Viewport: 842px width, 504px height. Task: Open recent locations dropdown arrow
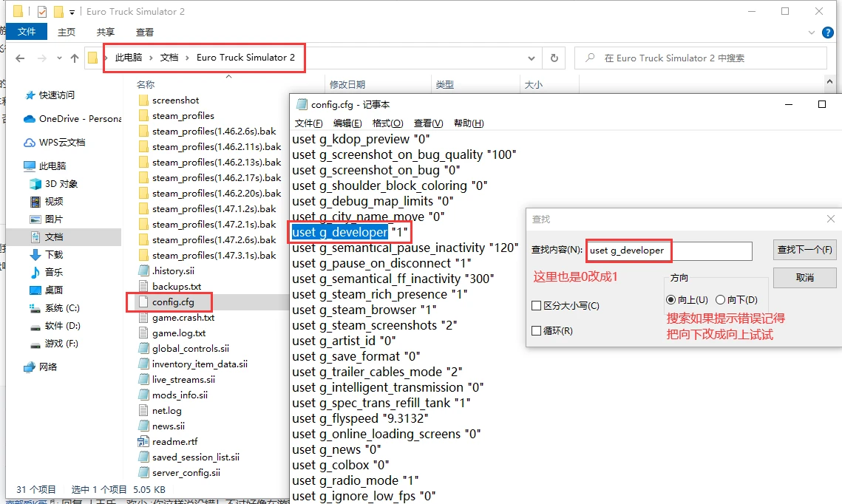click(x=59, y=58)
